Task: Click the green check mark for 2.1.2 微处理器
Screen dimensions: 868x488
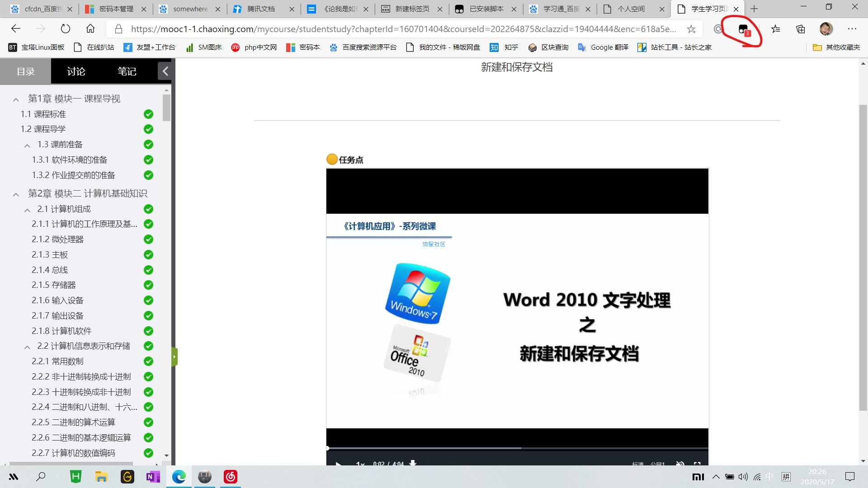Action: [x=148, y=239]
